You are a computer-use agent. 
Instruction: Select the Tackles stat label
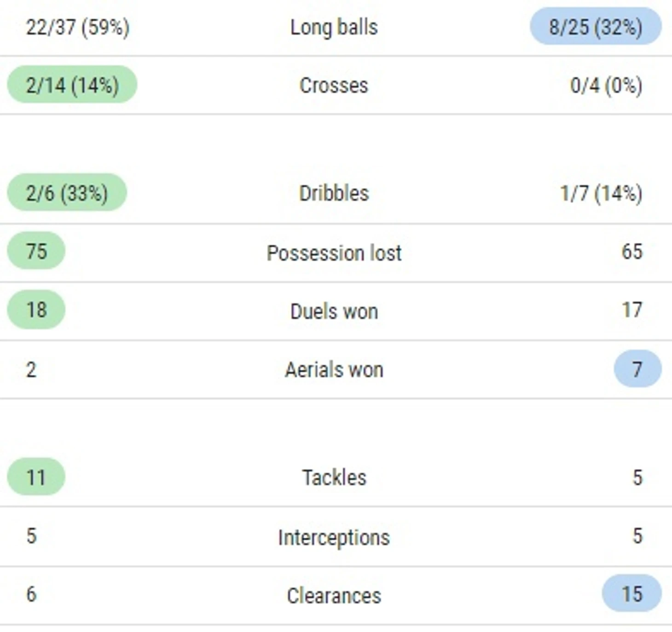click(x=334, y=477)
